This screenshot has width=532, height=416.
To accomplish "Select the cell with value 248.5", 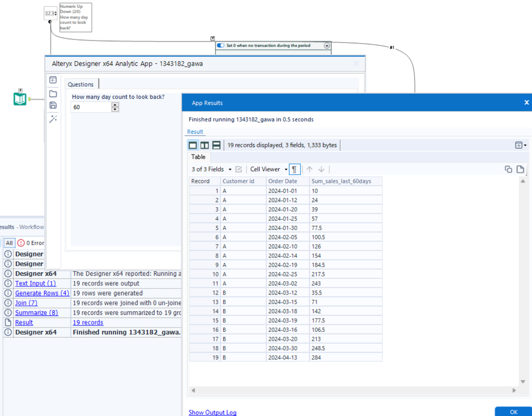I will 346,348.
